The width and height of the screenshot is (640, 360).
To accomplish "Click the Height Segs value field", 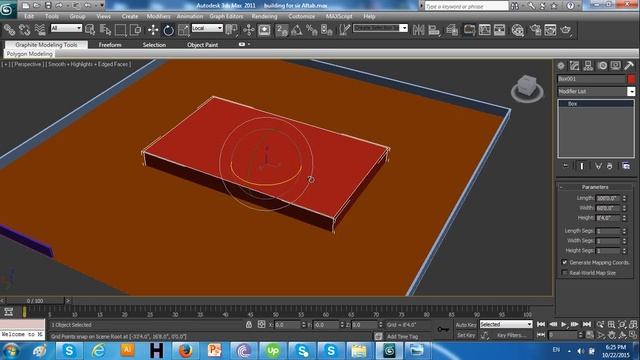I will click(x=608, y=251).
